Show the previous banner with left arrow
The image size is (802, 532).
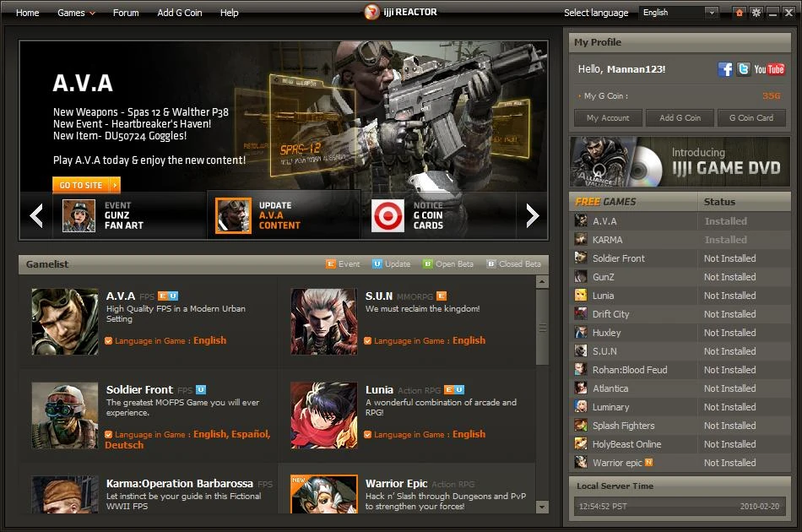tap(36, 215)
